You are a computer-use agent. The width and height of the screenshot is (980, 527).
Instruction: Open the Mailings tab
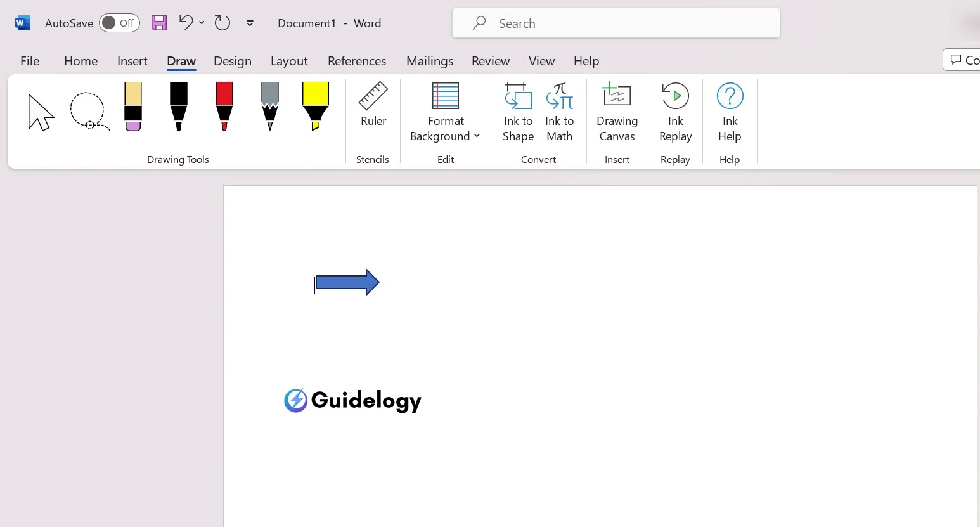(430, 61)
